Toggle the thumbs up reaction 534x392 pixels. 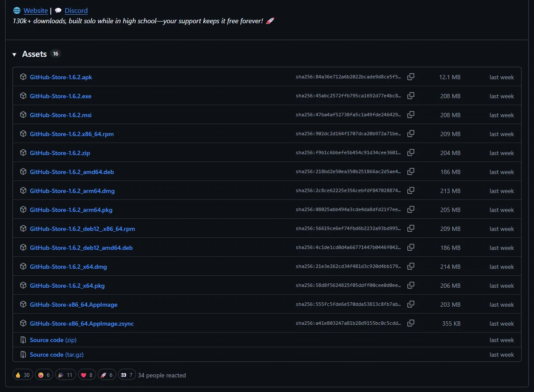point(22,374)
